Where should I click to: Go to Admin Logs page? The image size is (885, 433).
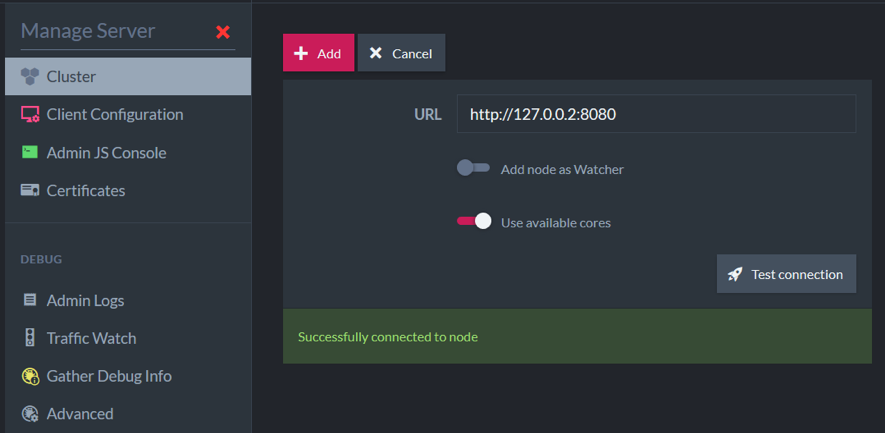85,300
